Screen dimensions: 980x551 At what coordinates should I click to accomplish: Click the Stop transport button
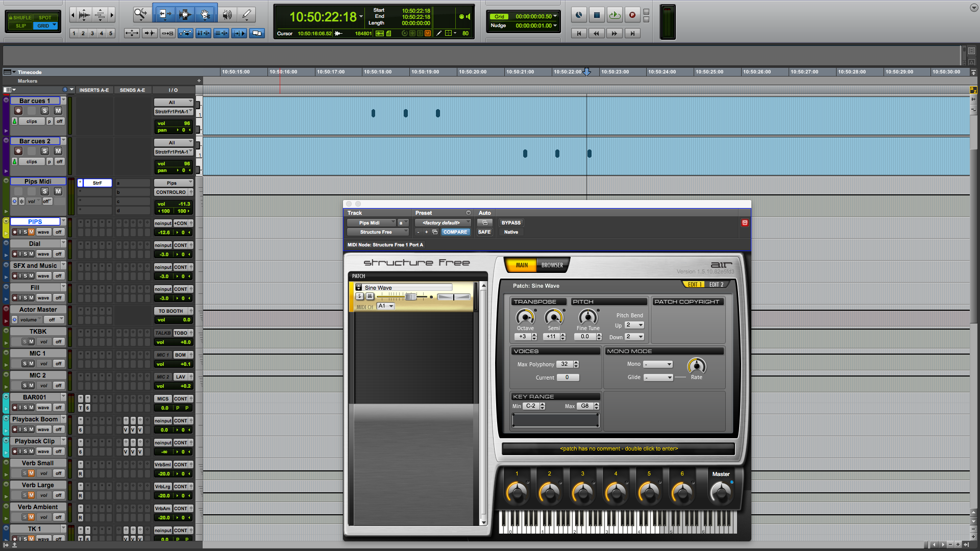tap(597, 15)
